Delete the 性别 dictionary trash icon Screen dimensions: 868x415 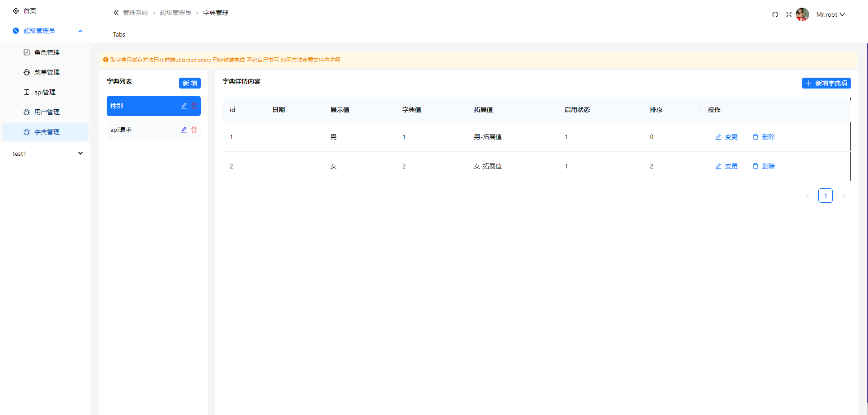(x=194, y=106)
